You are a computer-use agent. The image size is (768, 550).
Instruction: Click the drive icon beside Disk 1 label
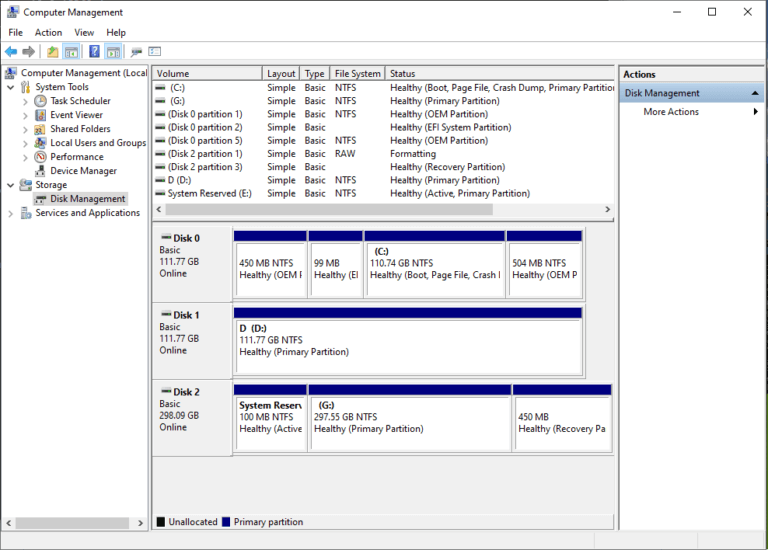(x=167, y=314)
